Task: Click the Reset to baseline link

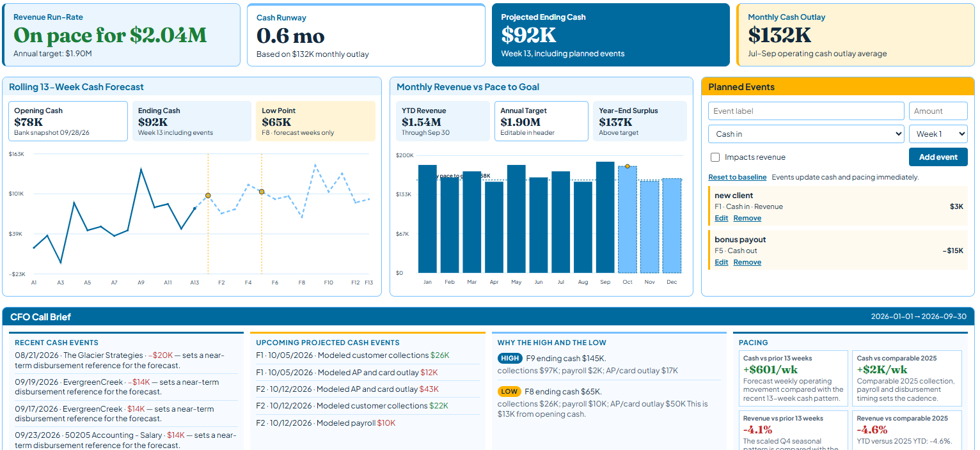Action: click(x=737, y=177)
